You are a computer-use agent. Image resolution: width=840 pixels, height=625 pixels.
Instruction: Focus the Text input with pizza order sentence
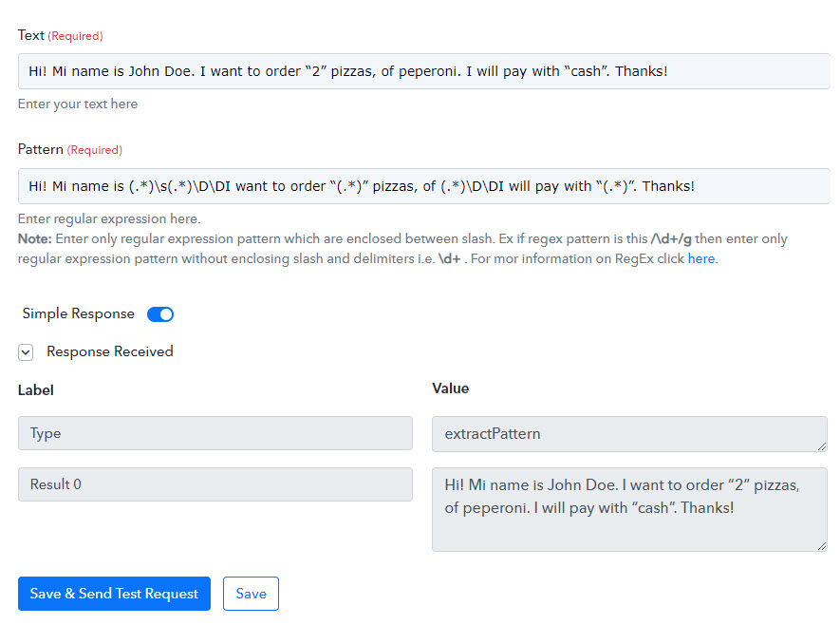tap(423, 71)
